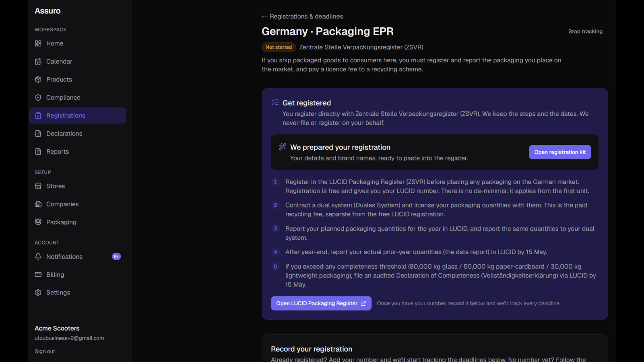Open the Reports menu item
This screenshot has height=362, width=644.
(x=78, y=152)
